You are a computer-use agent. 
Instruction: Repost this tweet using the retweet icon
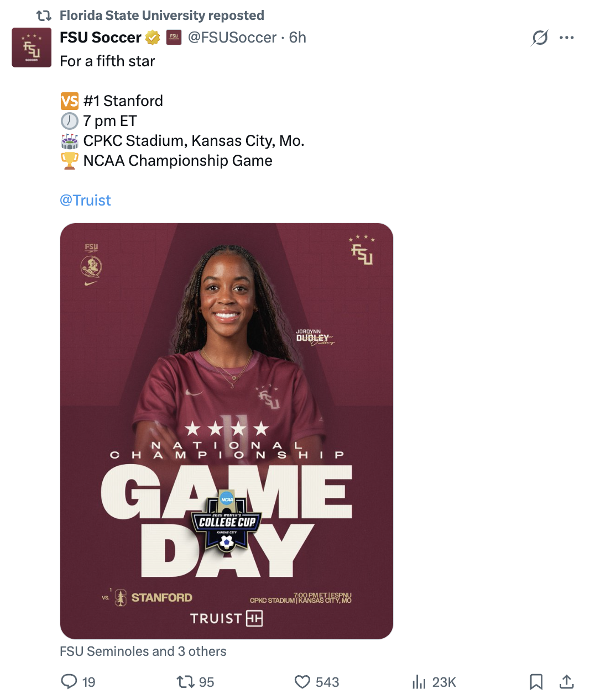click(x=185, y=682)
